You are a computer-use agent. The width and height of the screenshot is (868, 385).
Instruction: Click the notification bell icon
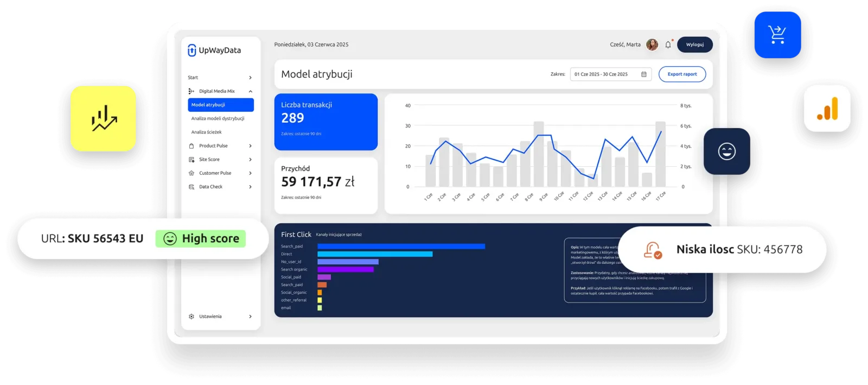point(668,45)
